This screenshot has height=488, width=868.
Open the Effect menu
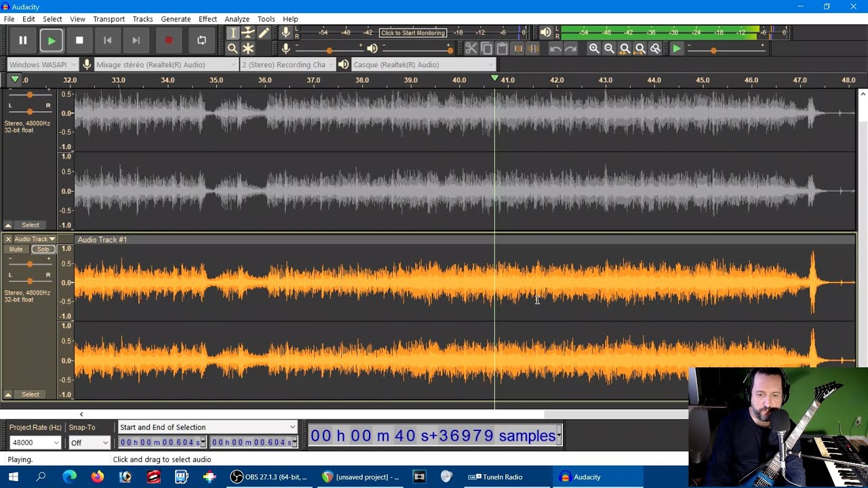(208, 19)
